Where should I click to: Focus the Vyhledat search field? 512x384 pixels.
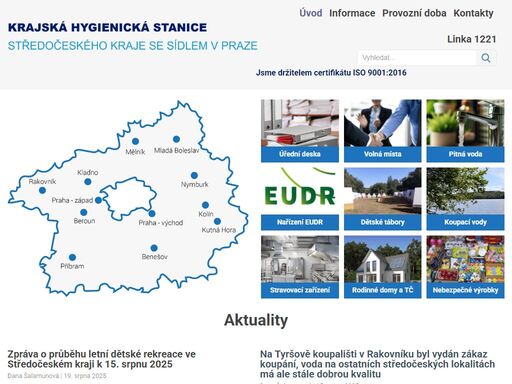[417, 58]
